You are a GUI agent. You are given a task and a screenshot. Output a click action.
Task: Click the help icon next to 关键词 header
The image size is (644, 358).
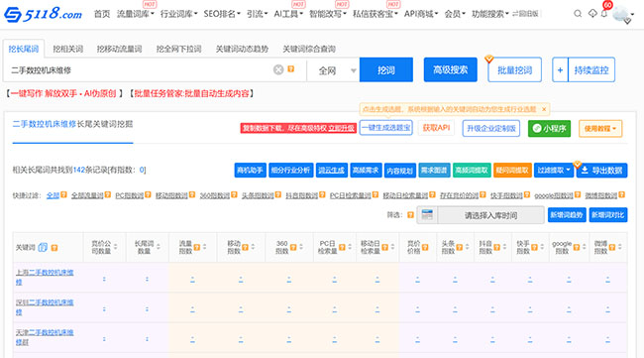(x=54, y=248)
